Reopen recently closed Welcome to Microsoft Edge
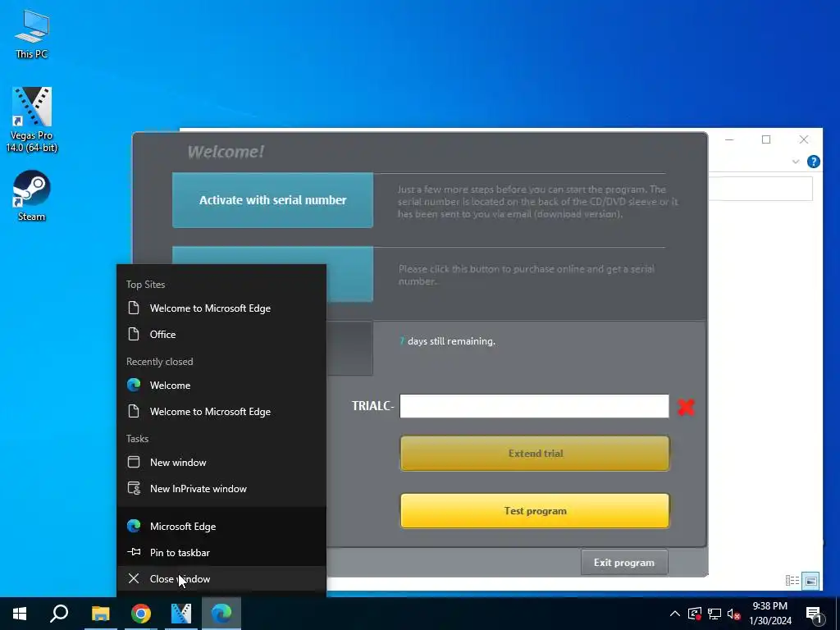This screenshot has width=840, height=630. 221,412
